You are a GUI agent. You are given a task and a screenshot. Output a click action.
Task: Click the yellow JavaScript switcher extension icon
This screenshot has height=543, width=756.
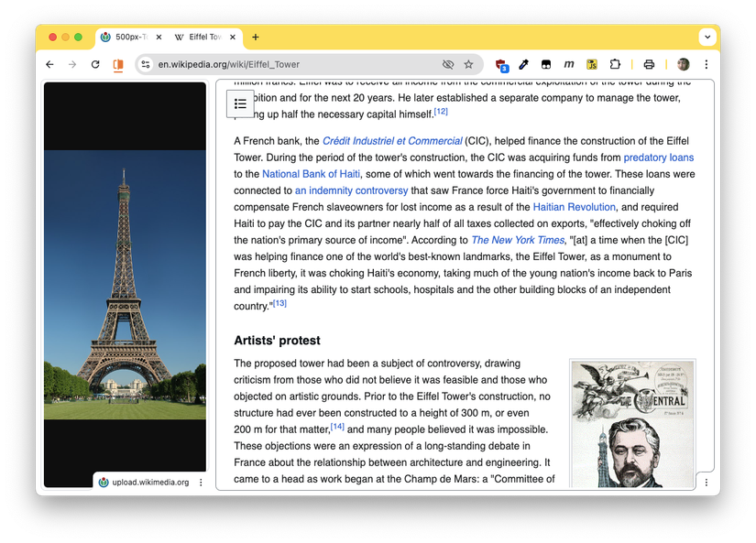pos(592,64)
